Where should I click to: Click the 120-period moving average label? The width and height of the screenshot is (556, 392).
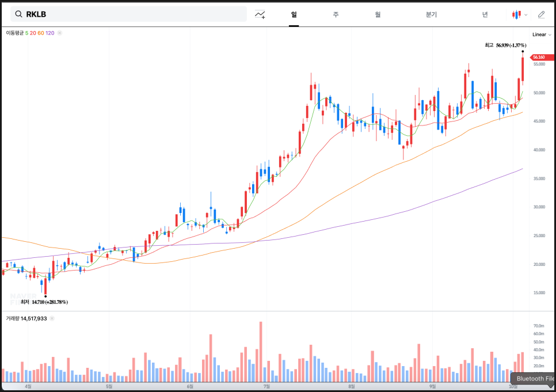click(x=50, y=33)
